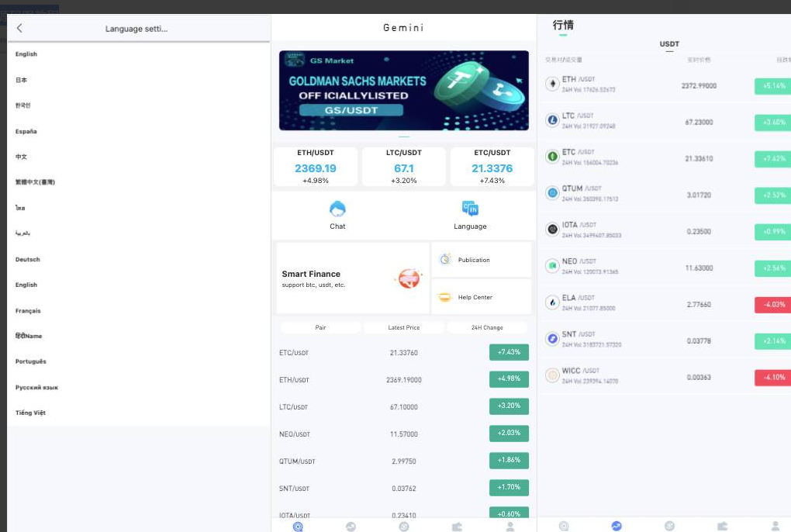Click the NEO coin icon in market list
This screenshot has height=532, width=791.
point(552,266)
